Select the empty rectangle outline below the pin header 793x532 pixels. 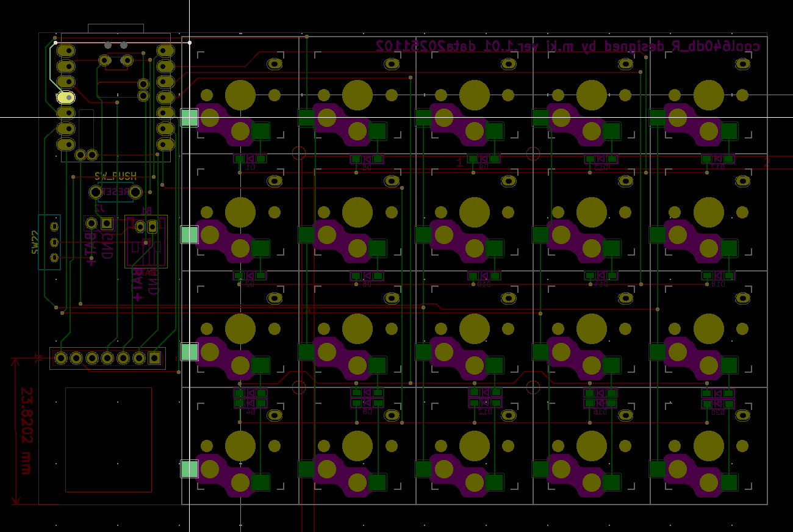[109, 439]
